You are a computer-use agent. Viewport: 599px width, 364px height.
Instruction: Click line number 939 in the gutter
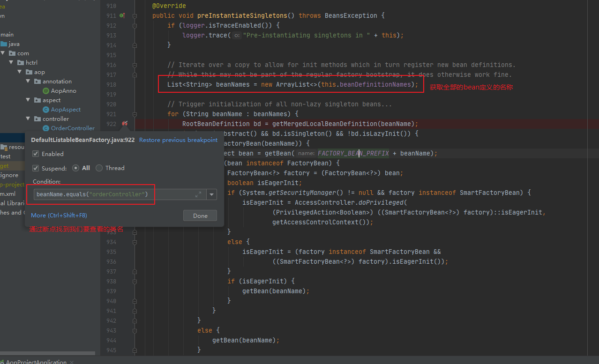pos(111,291)
